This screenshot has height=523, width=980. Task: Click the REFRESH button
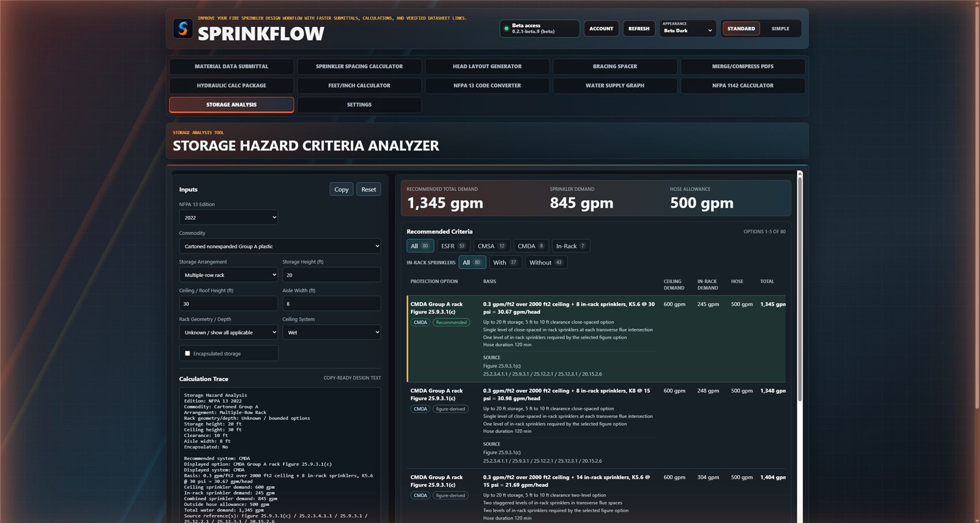[639, 28]
